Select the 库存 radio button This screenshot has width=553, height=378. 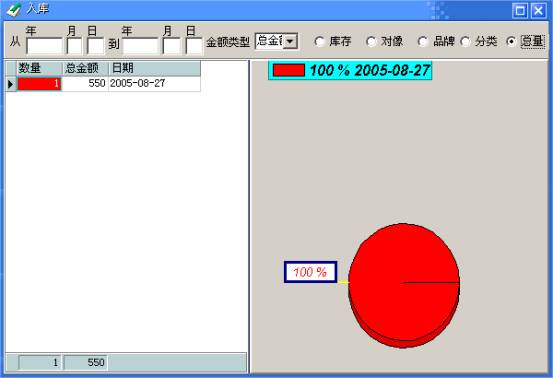pos(320,42)
